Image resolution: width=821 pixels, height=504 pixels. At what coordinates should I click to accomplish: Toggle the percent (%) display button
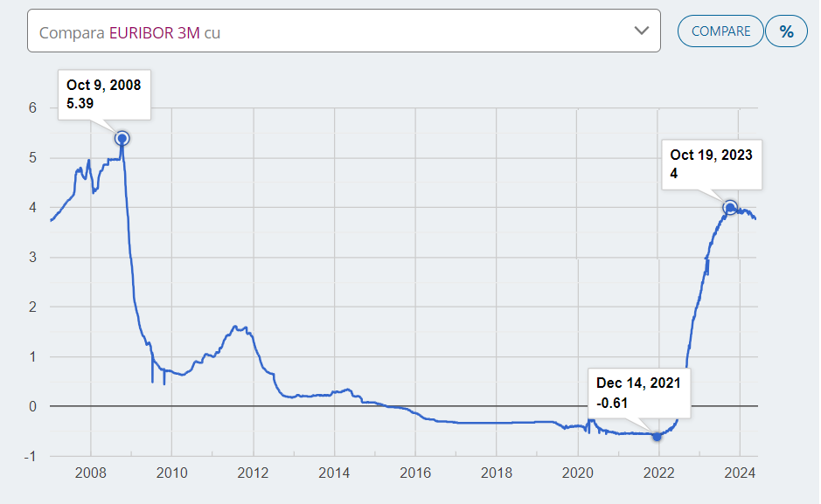pos(786,31)
